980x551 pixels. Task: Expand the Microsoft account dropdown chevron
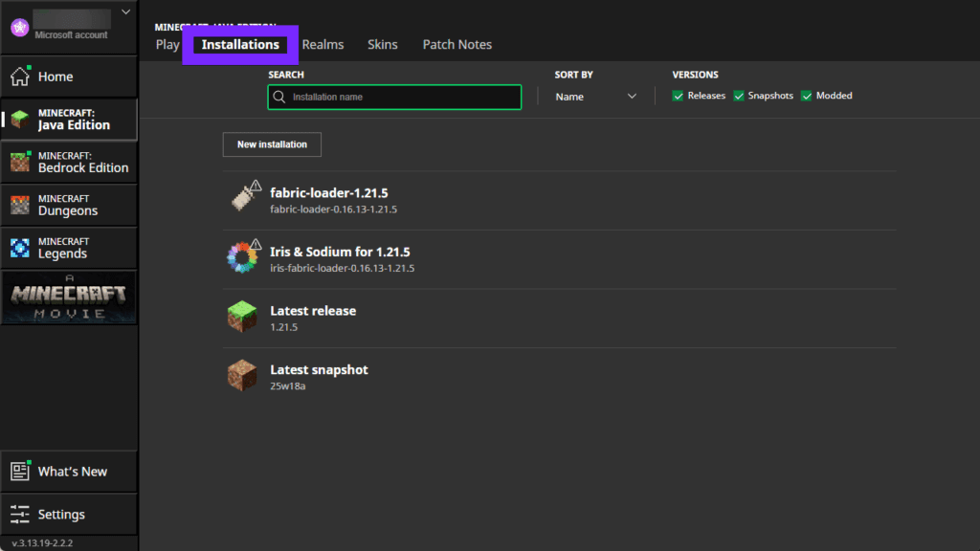pyautogui.click(x=125, y=11)
